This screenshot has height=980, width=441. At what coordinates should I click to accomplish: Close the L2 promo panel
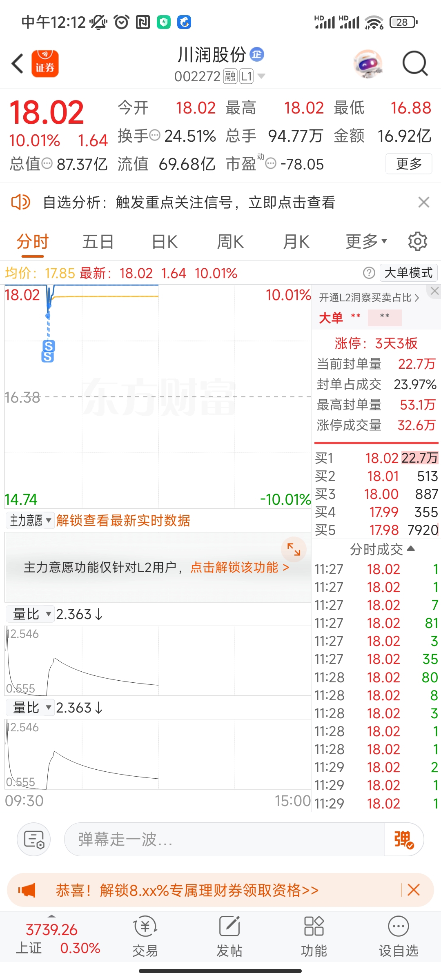(x=434, y=291)
